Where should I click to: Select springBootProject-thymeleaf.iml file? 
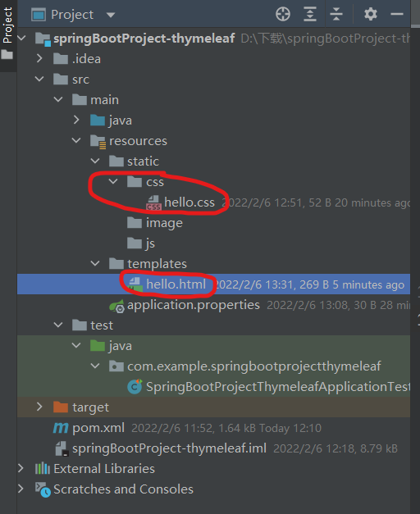(x=169, y=448)
